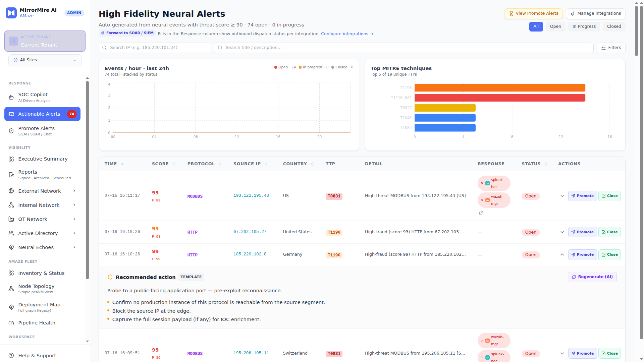Screen dimensions: 644x362
Task: Expand row details for 67.202.105.27 alert
Action: [562, 232]
